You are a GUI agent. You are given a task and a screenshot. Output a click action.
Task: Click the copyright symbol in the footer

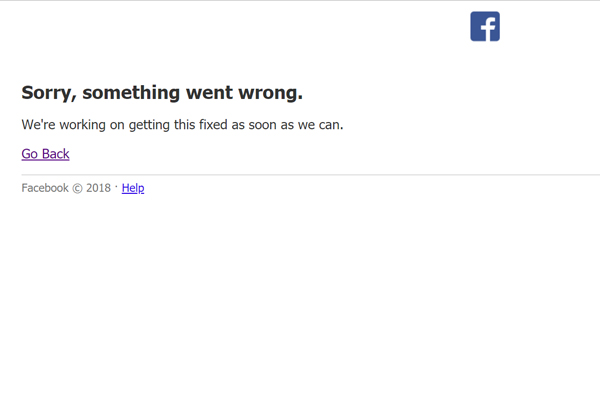point(77,188)
